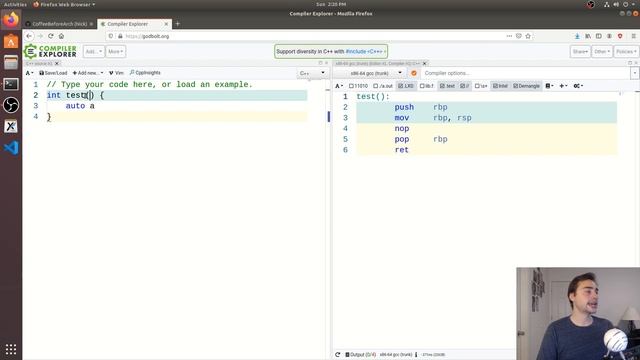Open compiler pane font size menu

pyautogui.click(x=339, y=86)
